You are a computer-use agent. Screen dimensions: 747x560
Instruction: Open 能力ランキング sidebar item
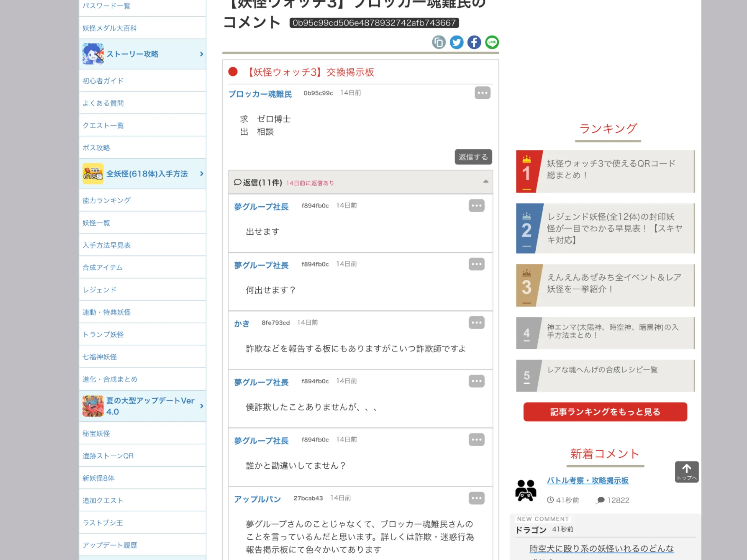142,200
